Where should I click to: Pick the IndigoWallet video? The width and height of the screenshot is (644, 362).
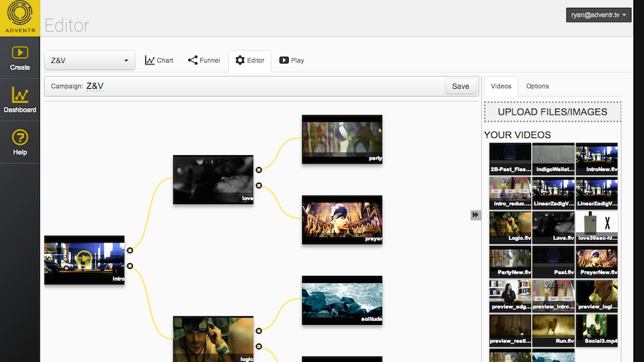553,159
